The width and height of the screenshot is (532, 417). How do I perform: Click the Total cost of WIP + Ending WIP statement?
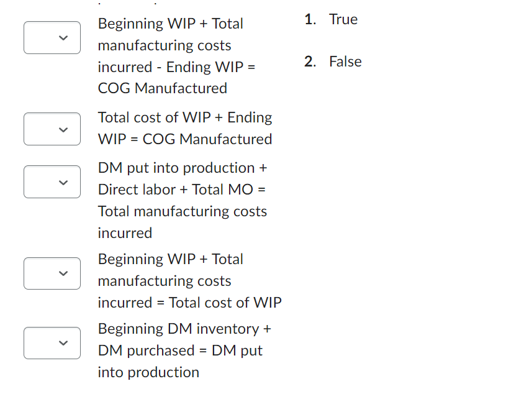tap(184, 128)
